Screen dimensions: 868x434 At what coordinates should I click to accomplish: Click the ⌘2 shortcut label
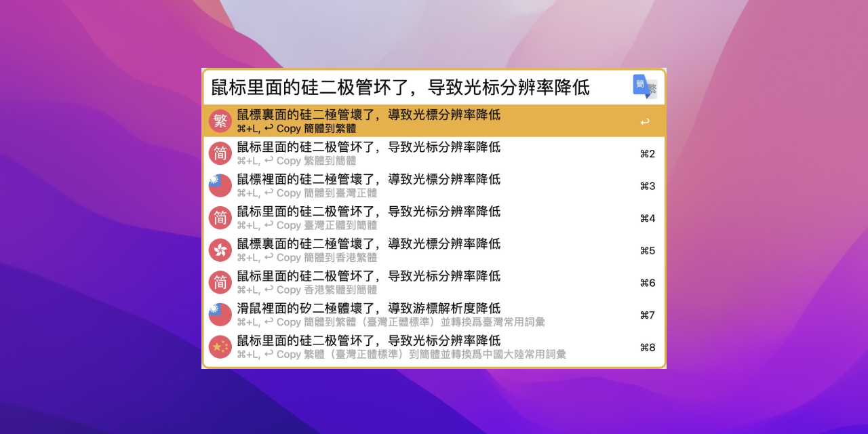point(648,154)
